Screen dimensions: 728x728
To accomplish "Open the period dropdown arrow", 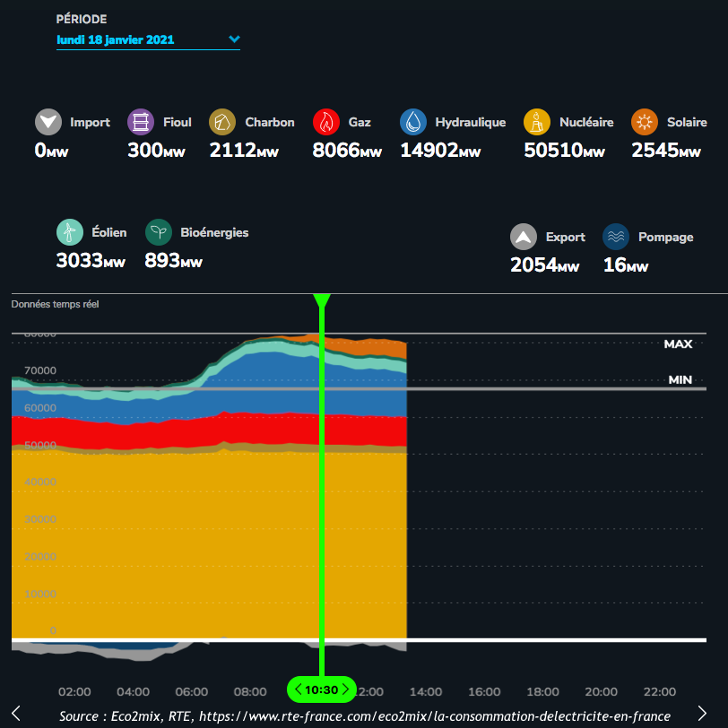I will point(234,39).
